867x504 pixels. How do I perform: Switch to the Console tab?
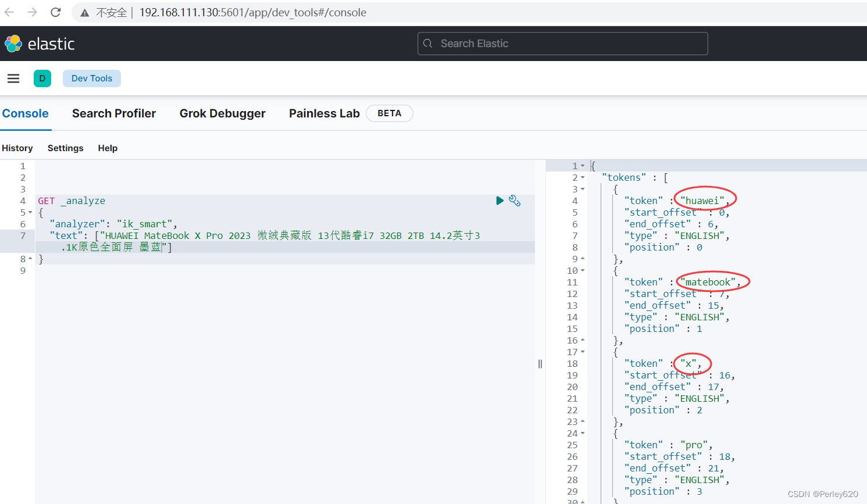[x=26, y=113]
